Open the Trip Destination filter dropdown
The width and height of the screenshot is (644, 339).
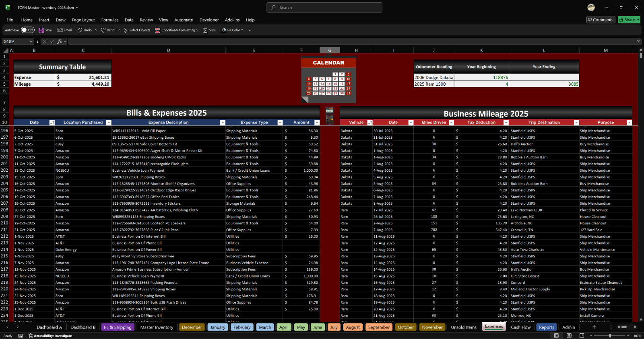[576, 123]
